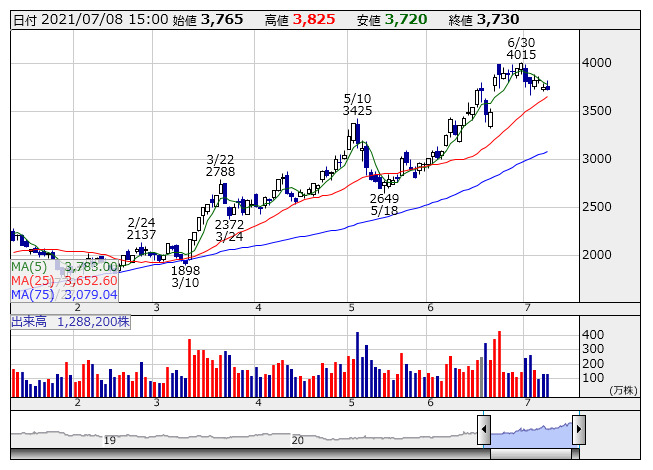Click the 2/24 2137 peak label
The width and height of the screenshot is (653, 470).
(x=141, y=229)
